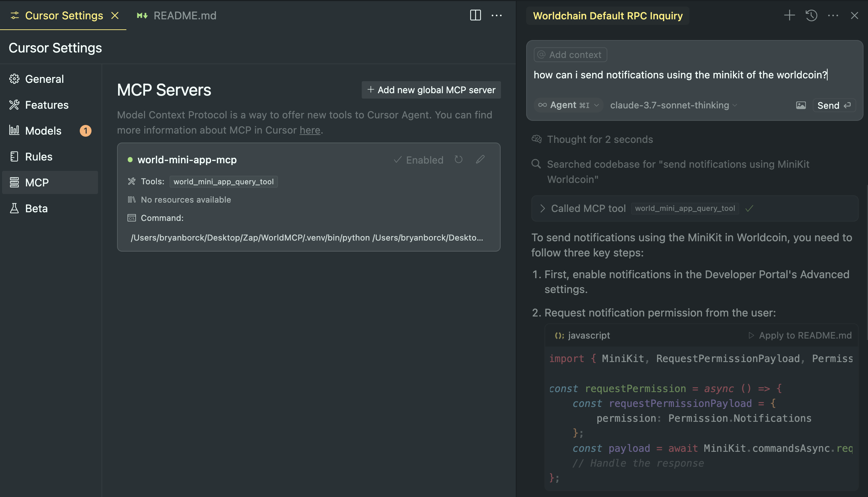Screen dimensions: 868x497
Task: Click the Worldchain Default RPC Inquiry chat tab
Action: [608, 16]
